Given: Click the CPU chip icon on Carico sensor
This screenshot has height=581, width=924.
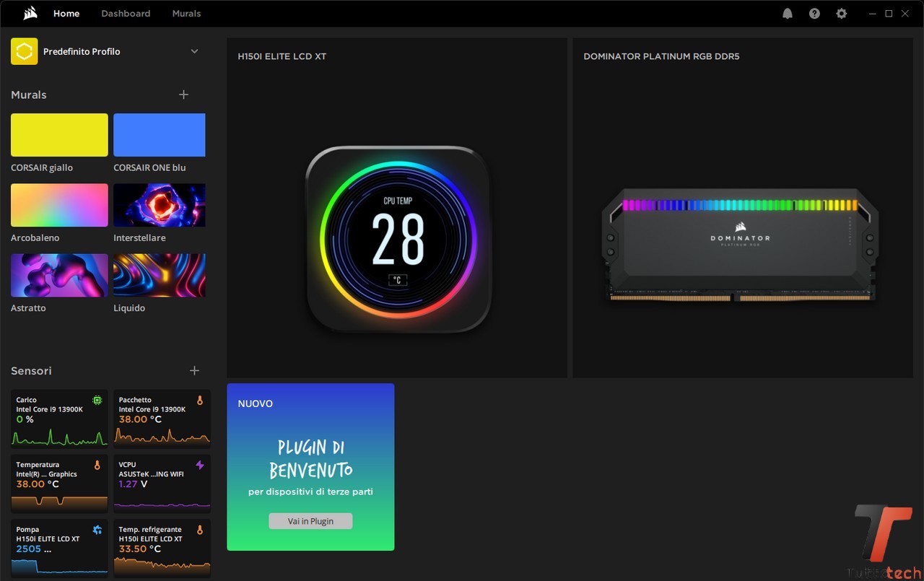Looking at the screenshot, I should coord(97,400).
